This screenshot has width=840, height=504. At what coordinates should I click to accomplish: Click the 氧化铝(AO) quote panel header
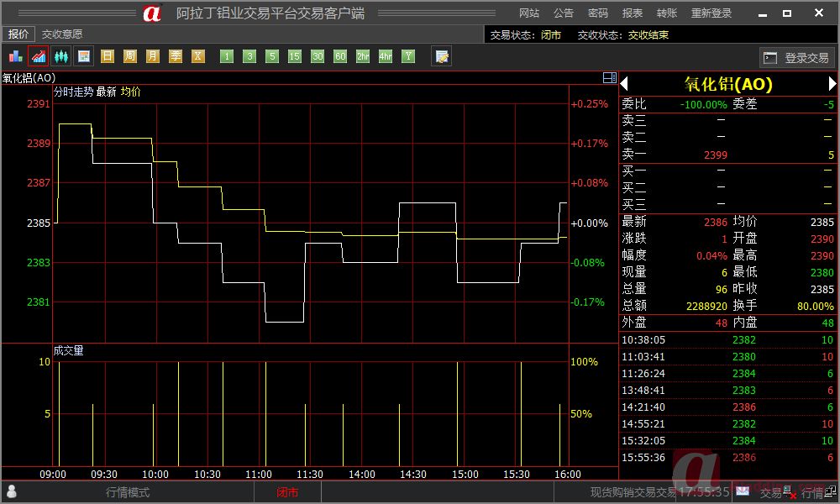[728, 84]
